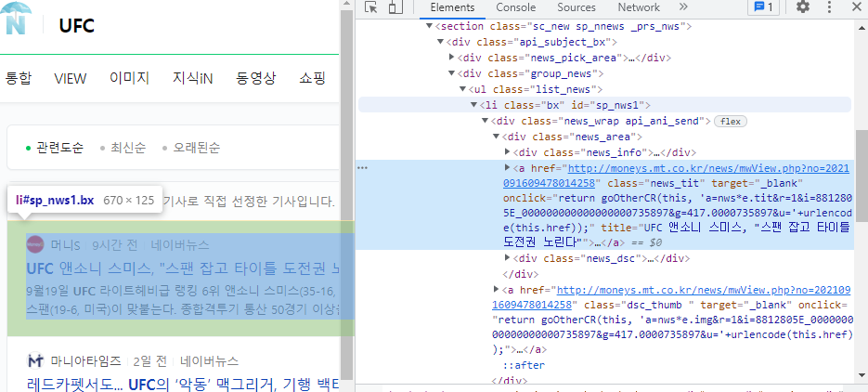Expand the div news_pick_area node
868x392 pixels.
pos(452,58)
